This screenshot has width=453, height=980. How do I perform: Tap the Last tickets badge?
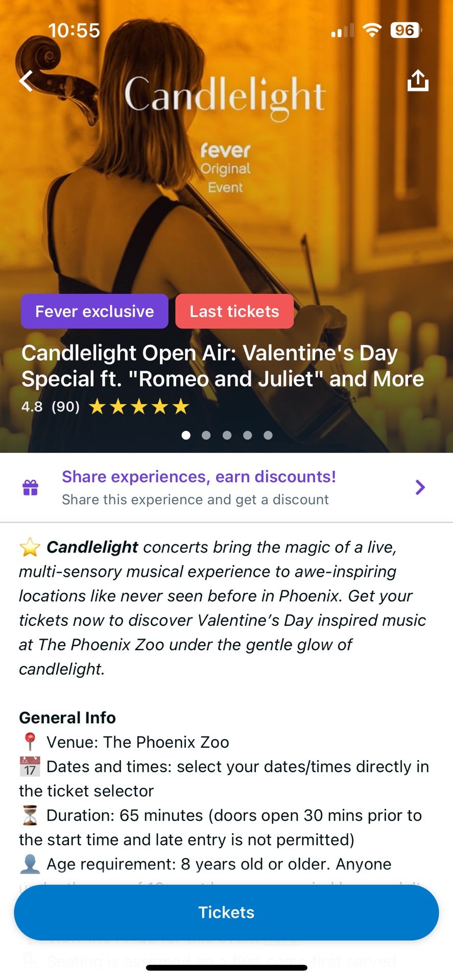234,311
